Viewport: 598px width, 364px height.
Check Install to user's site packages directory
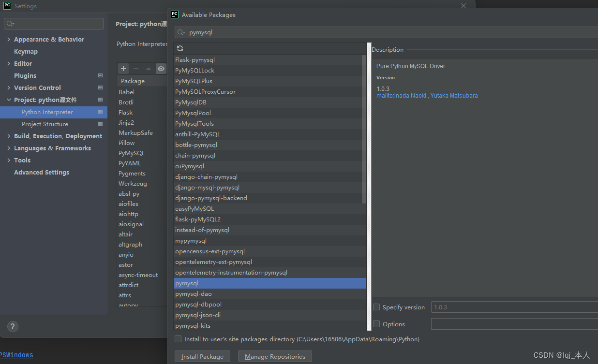tap(178, 339)
